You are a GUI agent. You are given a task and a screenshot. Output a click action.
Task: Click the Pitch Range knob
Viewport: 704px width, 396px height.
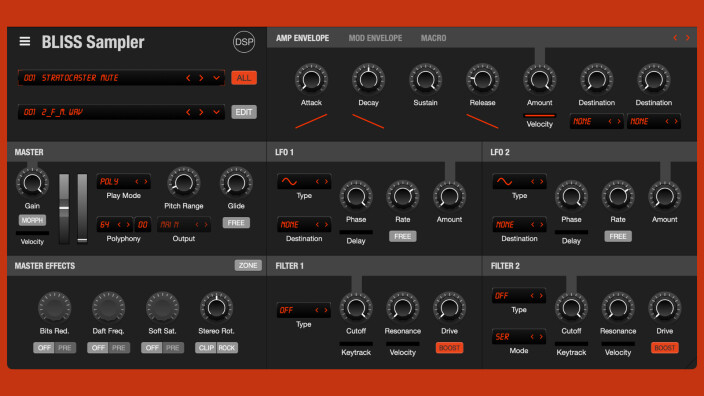click(x=184, y=183)
